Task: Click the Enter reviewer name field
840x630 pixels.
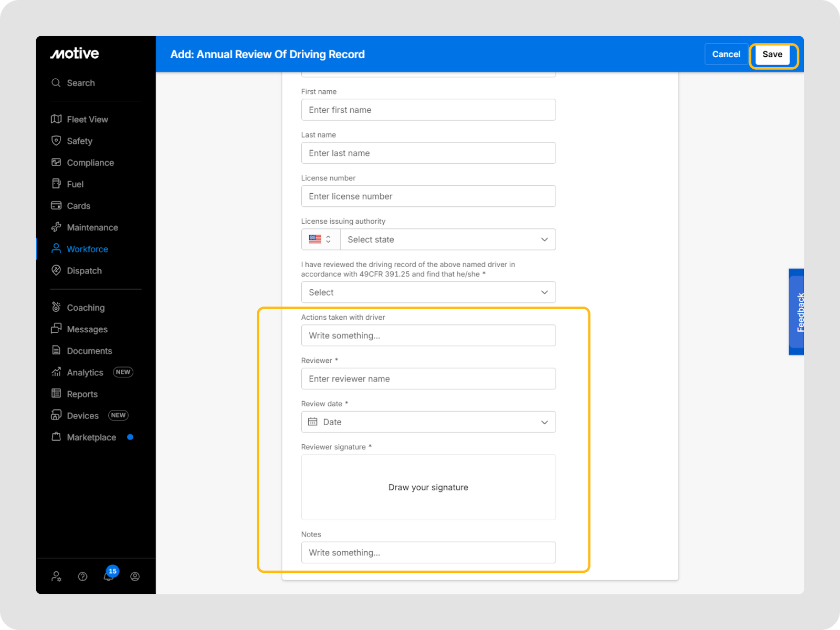Action: coord(428,379)
